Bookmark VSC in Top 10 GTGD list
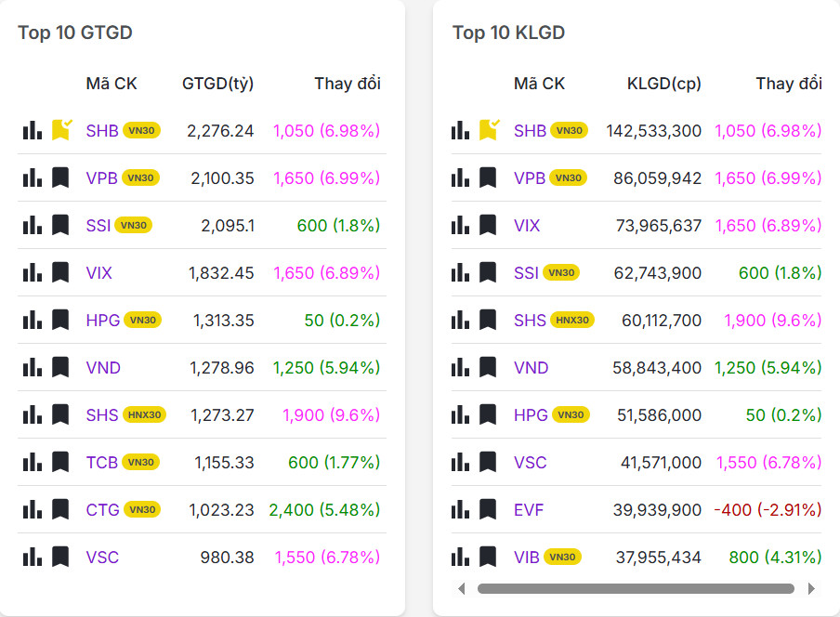This screenshot has height=617, width=840. click(x=60, y=557)
